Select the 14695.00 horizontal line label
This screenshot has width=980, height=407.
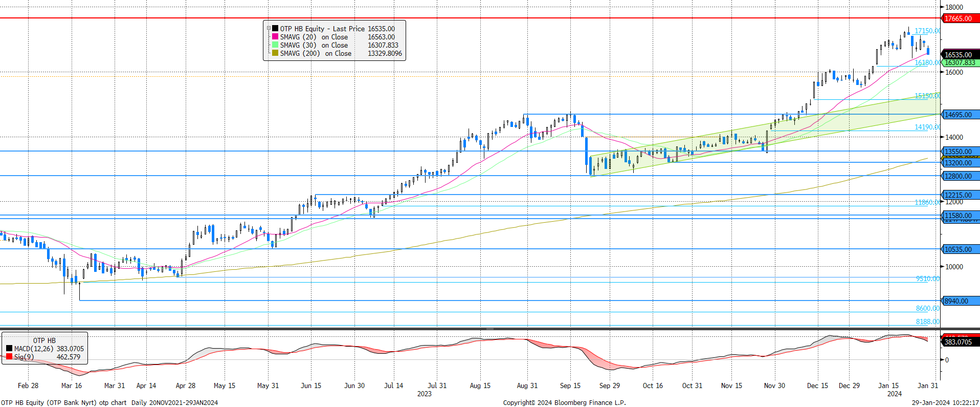(x=961, y=115)
